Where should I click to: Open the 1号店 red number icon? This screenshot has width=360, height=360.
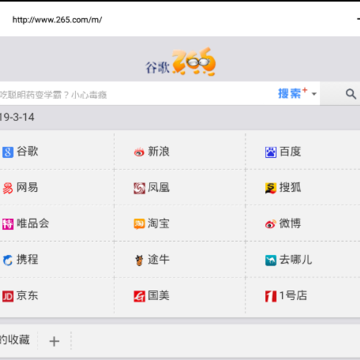click(271, 296)
